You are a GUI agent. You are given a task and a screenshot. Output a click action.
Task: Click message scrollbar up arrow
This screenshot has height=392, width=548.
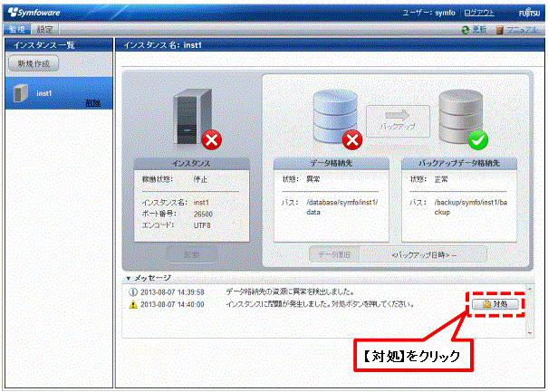click(x=530, y=290)
